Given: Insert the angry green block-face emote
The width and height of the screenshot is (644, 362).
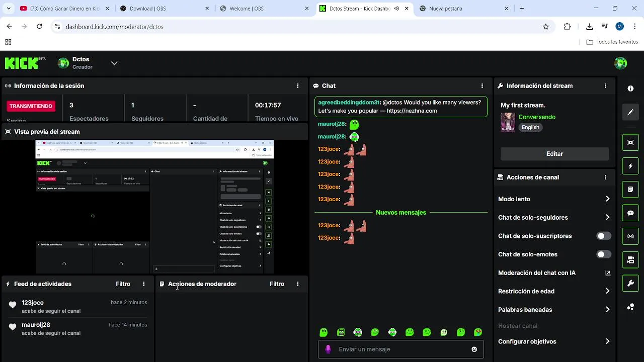Looking at the screenshot, I should point(341,332).
